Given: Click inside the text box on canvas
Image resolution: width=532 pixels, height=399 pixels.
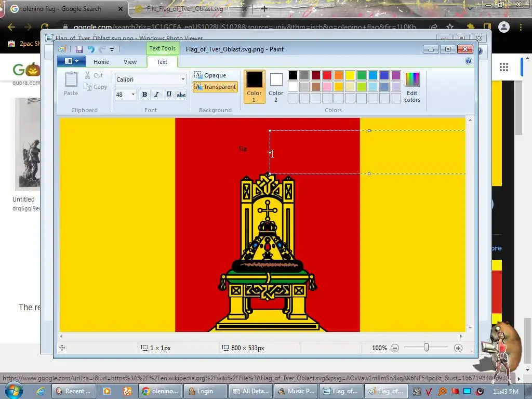Looking at the screenshot, I should pyautogui.click(x=367, y=152).
